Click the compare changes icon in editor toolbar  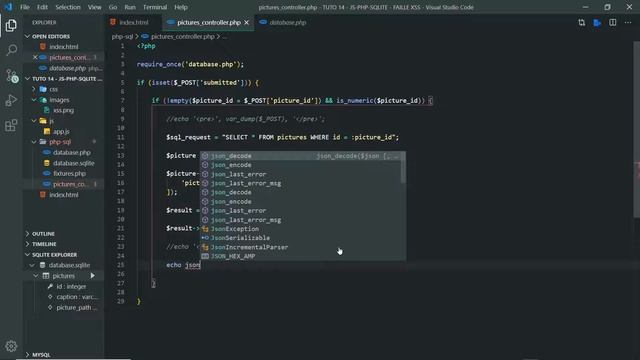581,23
